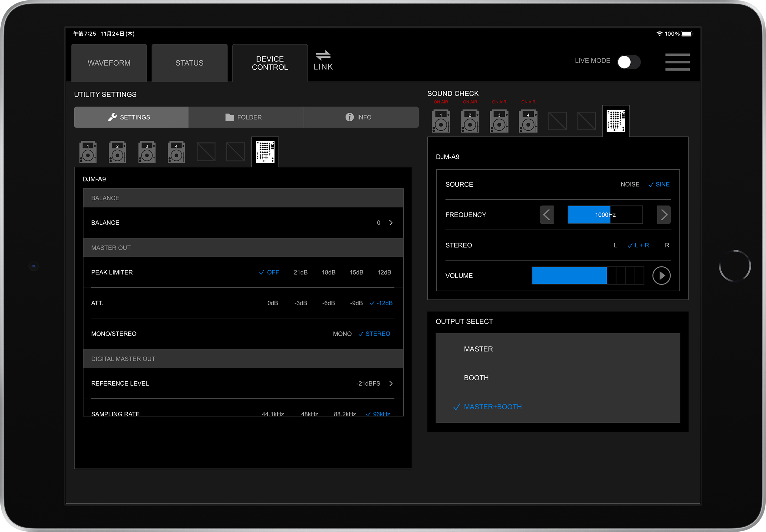Adjust the sound check Volume slider
766x532 pixels.
(x=588, y=275)
